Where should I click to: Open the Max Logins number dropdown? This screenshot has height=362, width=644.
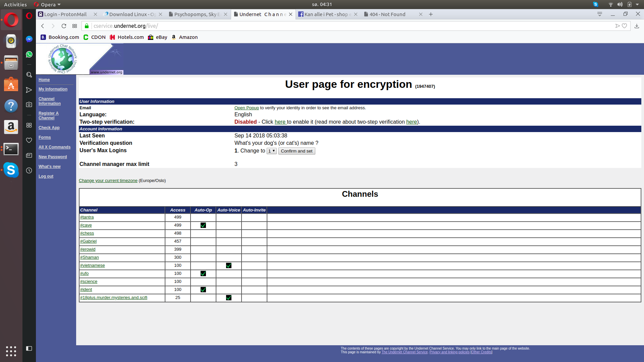click(x=271, y=151)
